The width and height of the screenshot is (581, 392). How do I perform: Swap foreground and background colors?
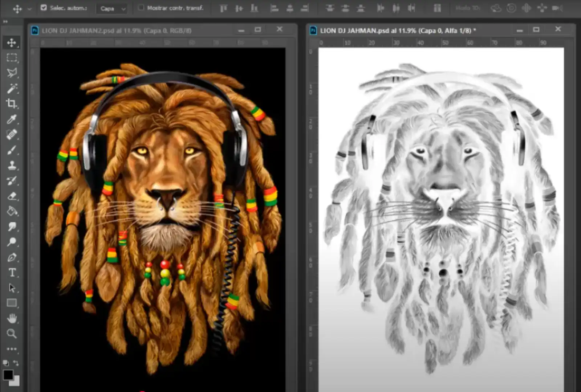click(x=16, y=363)
